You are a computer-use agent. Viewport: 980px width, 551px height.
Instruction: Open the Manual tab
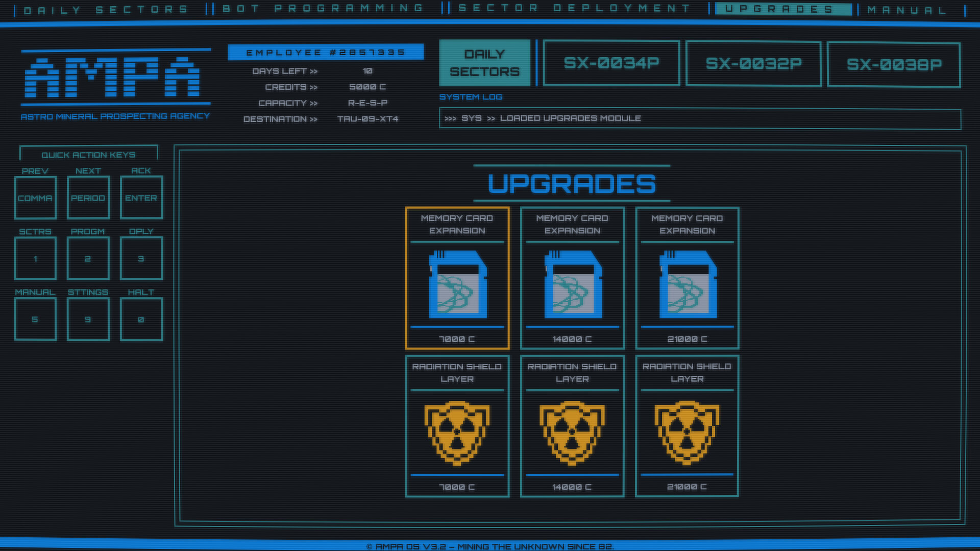pos(908,8)
